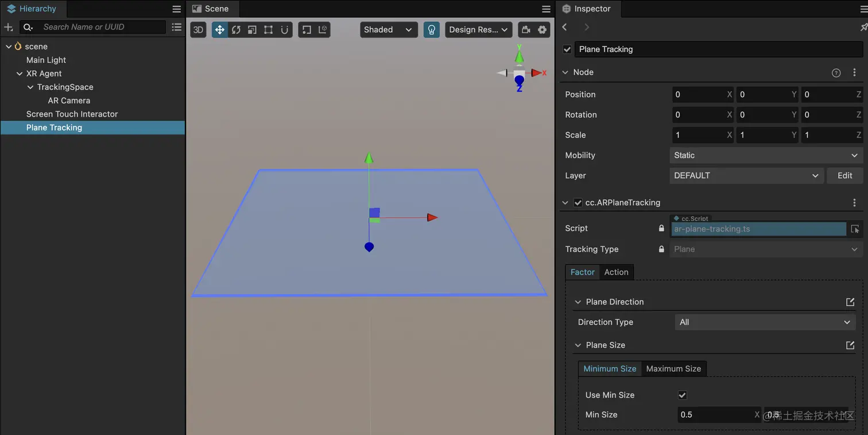Select the Rect transform tool
The height and width of the screenshot is (435, 868).
click(x=268, y=29)
